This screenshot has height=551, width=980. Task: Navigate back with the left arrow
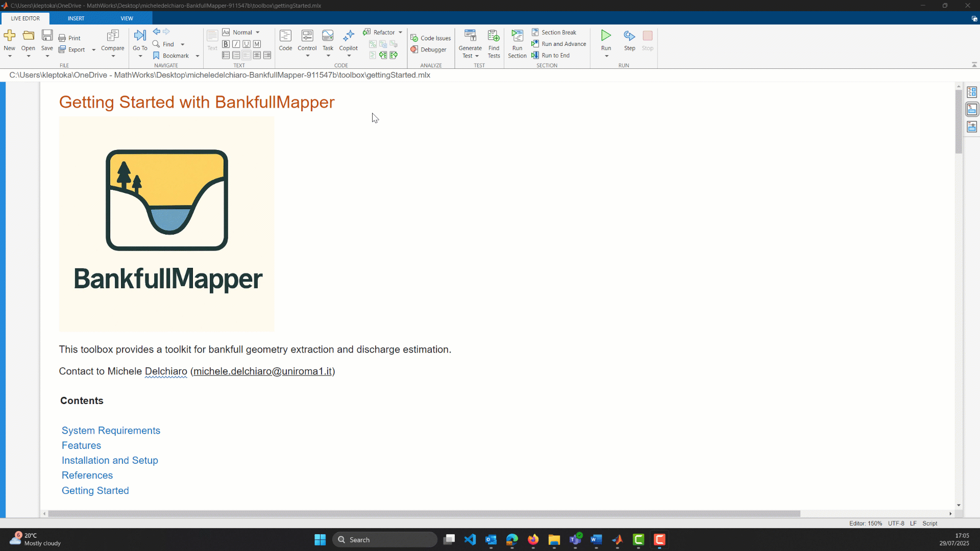point(157,32)
